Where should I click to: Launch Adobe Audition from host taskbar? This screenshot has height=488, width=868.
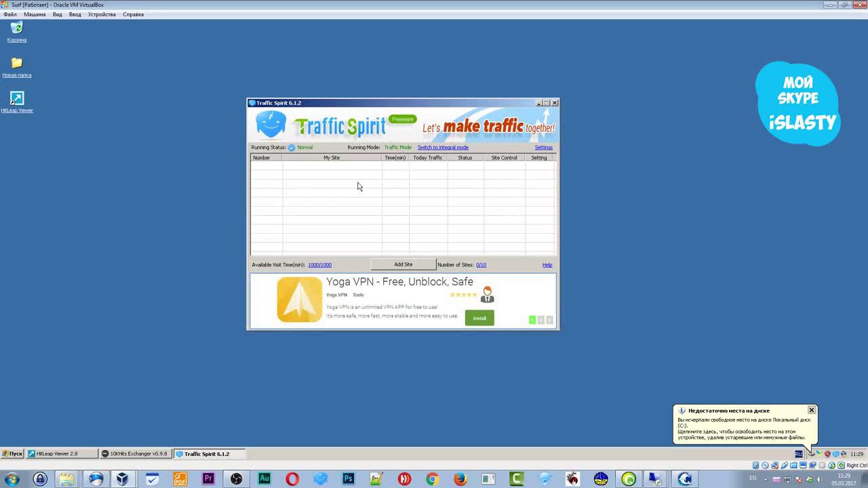264,479
